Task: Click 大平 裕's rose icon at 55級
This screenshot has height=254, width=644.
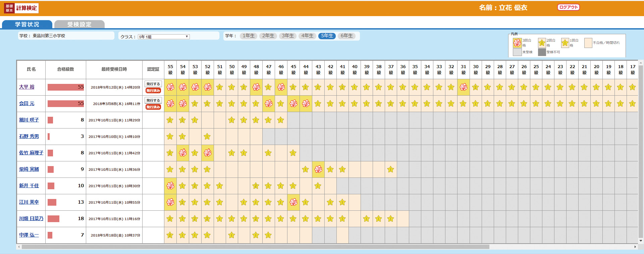Action: tap(170, 87)
